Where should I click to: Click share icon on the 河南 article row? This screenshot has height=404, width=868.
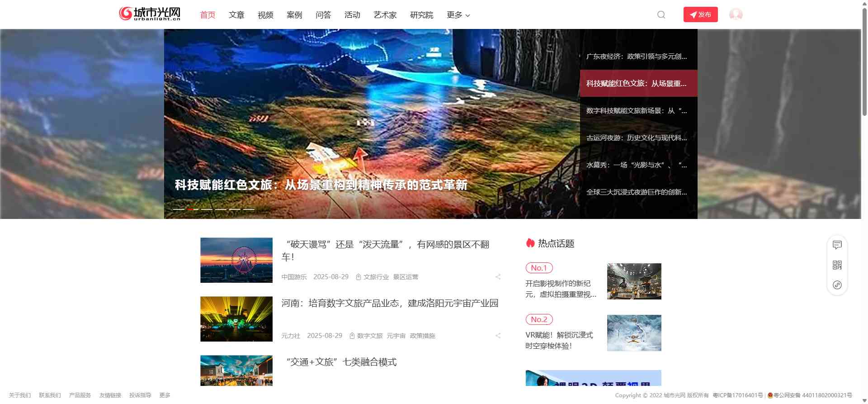click(x=498, y=336)
